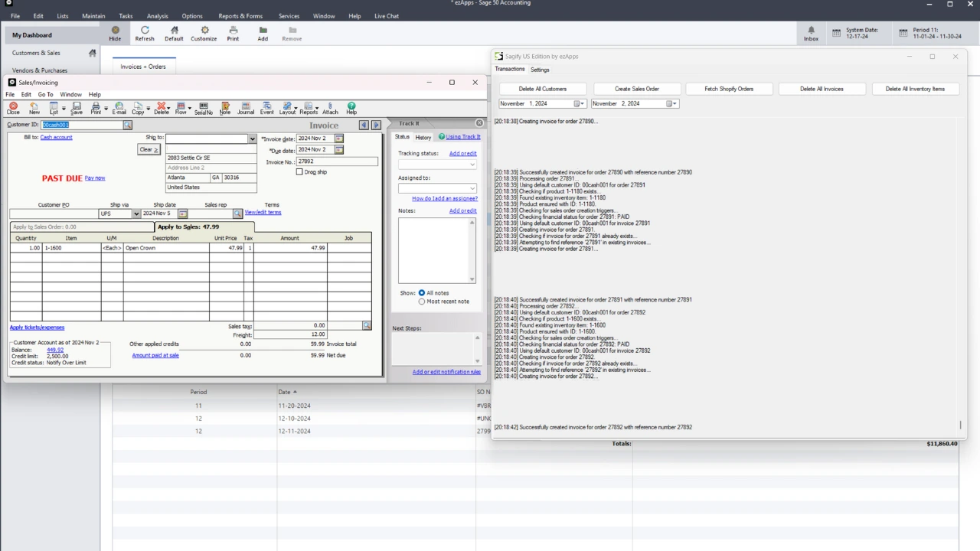Screen dimensions: 980x551
Task: Click the Clear > button
Action: pos(149,149)
